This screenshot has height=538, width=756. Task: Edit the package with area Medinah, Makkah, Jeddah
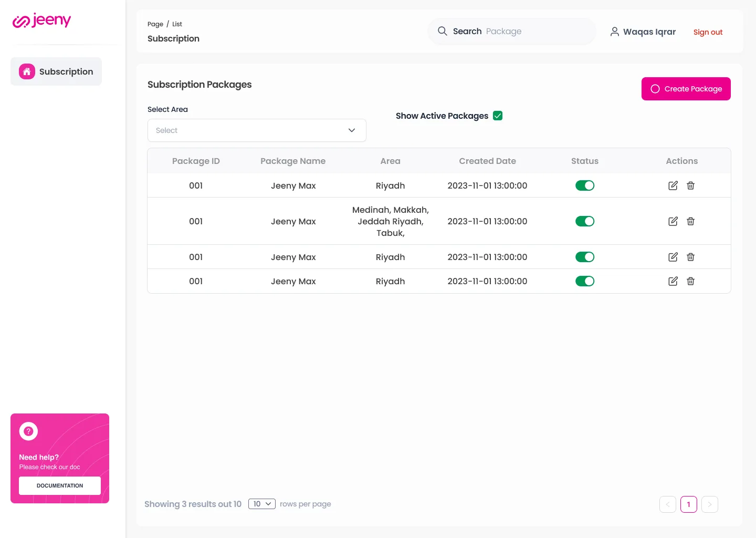(x=673, y=221)
